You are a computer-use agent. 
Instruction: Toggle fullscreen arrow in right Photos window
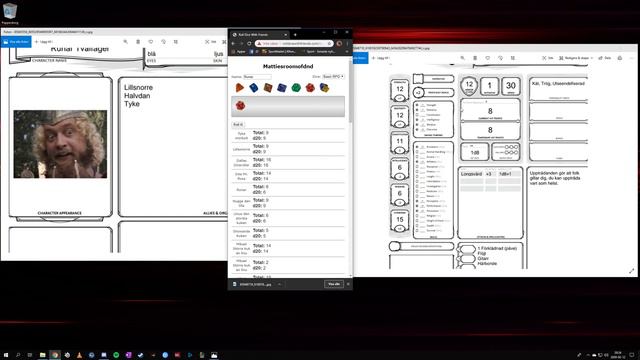[631, 271]
